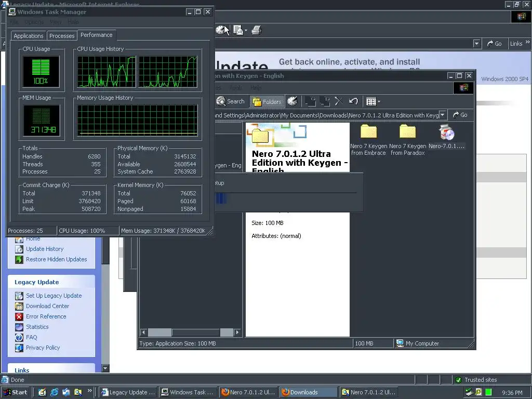Switch to Downloads taskbar button
532x399 pixels.
click(x=309, y=392)
